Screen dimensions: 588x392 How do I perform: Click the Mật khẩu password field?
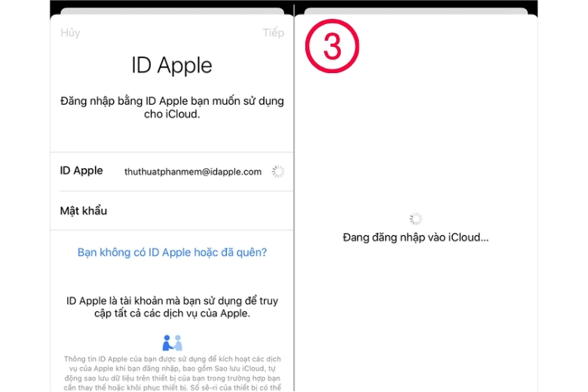click(x=172, y=211)
